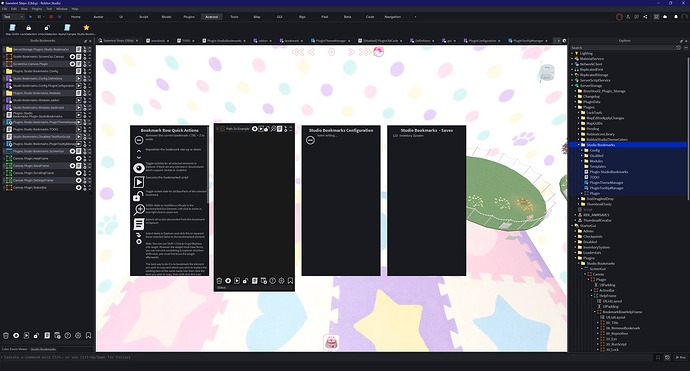Open the Window menu
This screenshot has height=371, width=690.
pyautogui.click(x=62, y=9)
